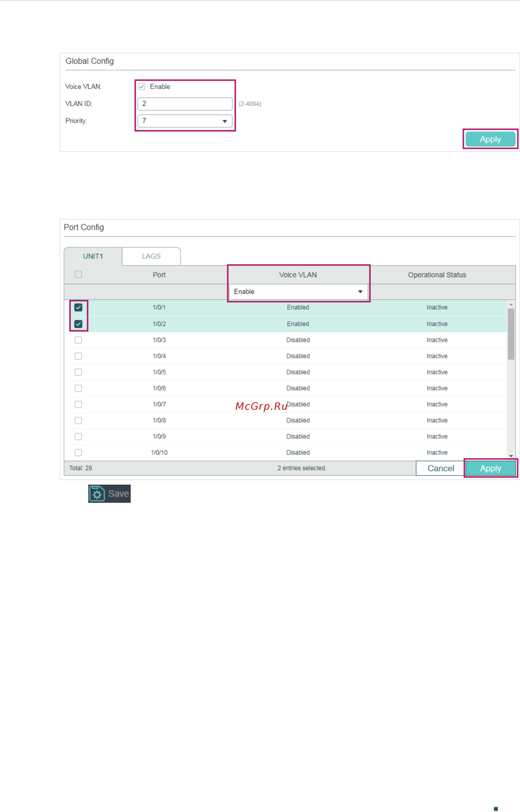Viewport: 520px width, 812px height.
Task: Select port 1/0/2 row text
Action: tap(159, 324)
